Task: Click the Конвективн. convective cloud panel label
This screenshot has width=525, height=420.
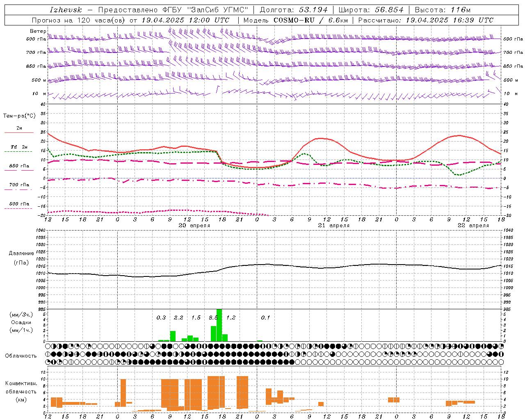Action: point(21,383)
